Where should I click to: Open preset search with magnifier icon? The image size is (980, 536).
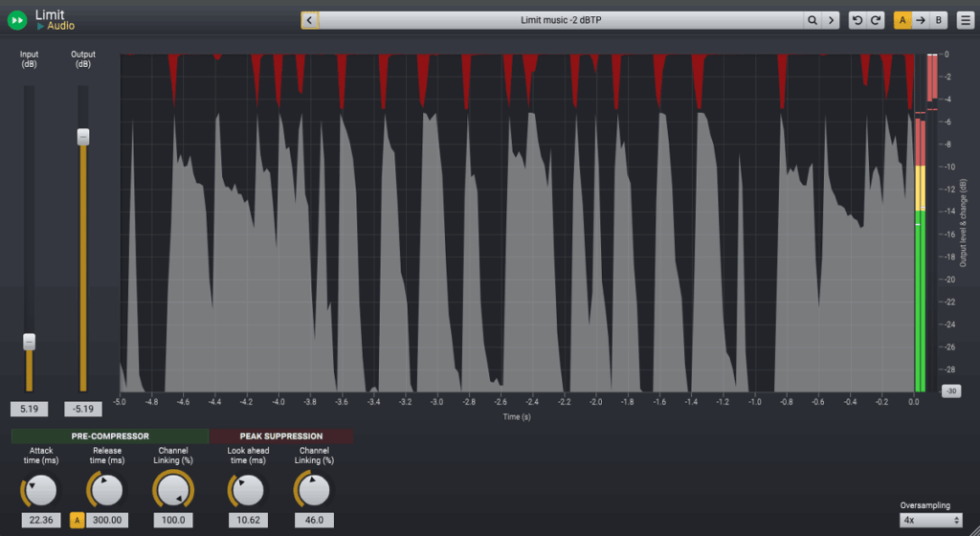point(812,20)
